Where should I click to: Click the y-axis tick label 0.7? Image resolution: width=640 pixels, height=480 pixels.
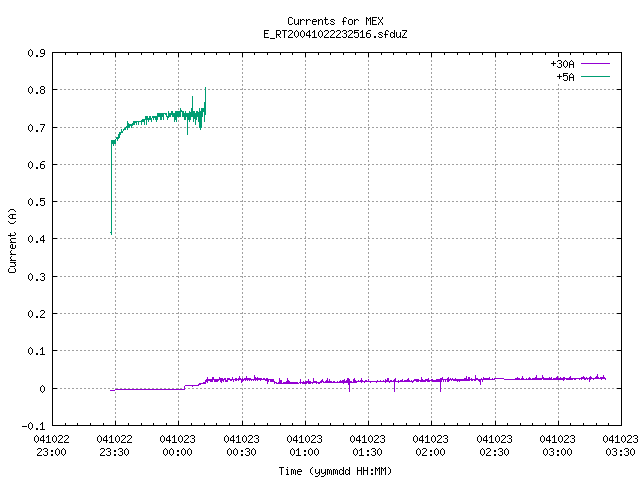(x=36, y=128)
